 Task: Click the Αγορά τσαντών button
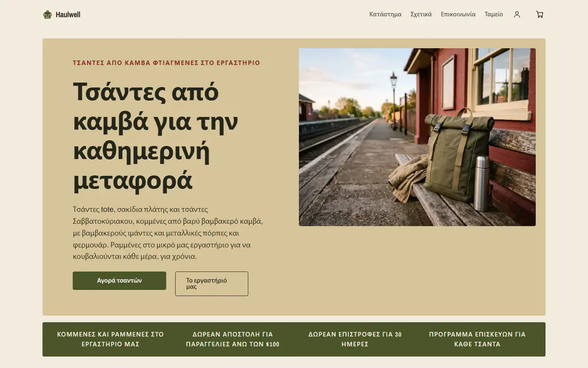pos(120,281)
